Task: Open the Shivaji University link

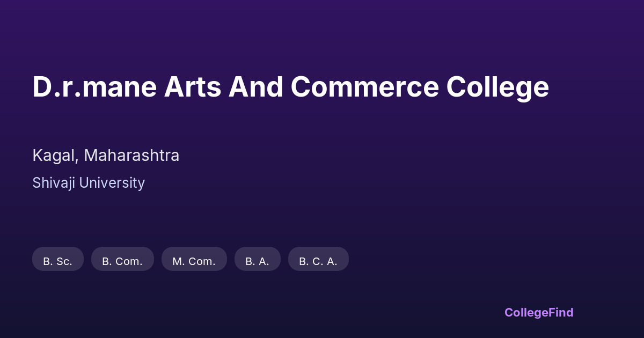Action: click(x=89, y=183)
